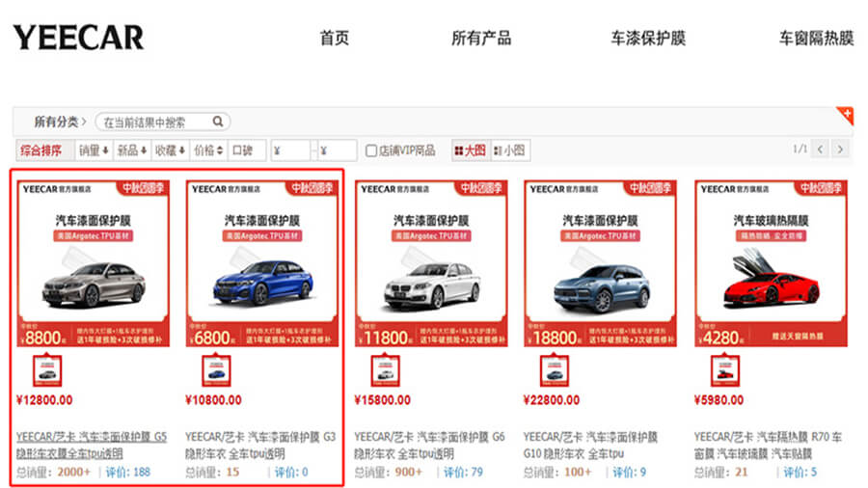Click the orange plus corner icon
Image resolution: width=868 pixels, height=488 pixels.
point(846,115)
